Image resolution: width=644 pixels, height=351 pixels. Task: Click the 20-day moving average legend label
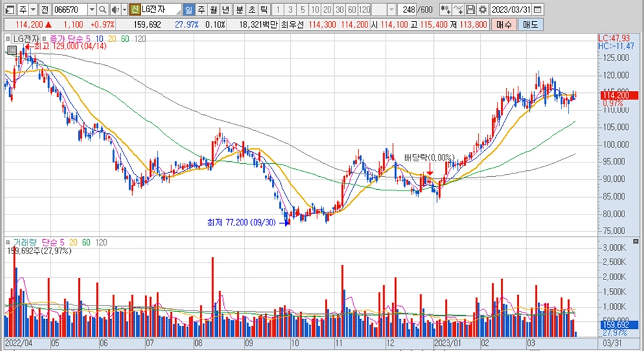coord(112,39)
